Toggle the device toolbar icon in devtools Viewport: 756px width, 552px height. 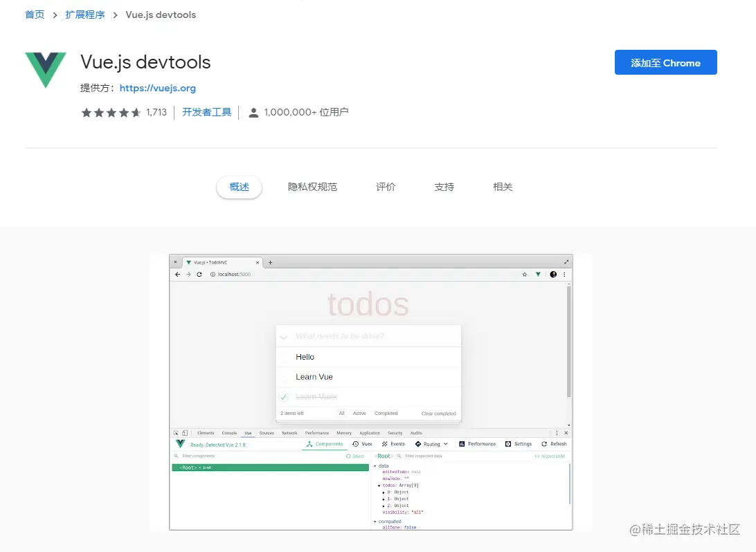click(x=185, y=433)
